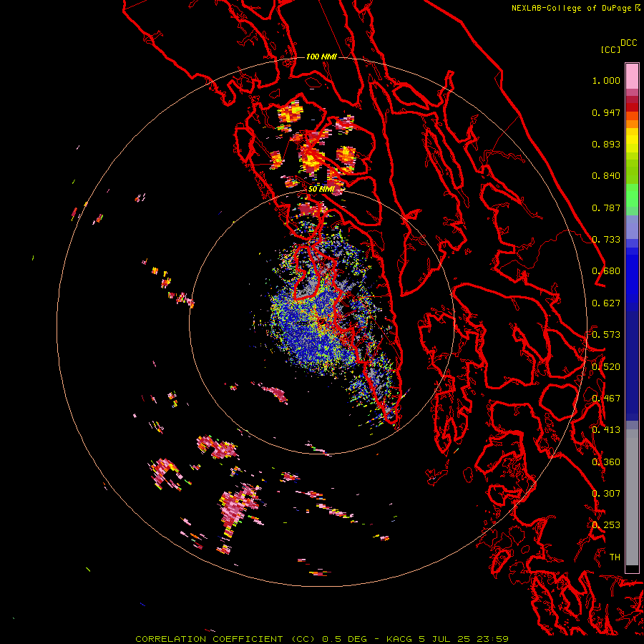Viewport: 644px width, 644px height.
Task: Click the CORRELATION COEFFICIENT caption text
Action: (209, 639)
